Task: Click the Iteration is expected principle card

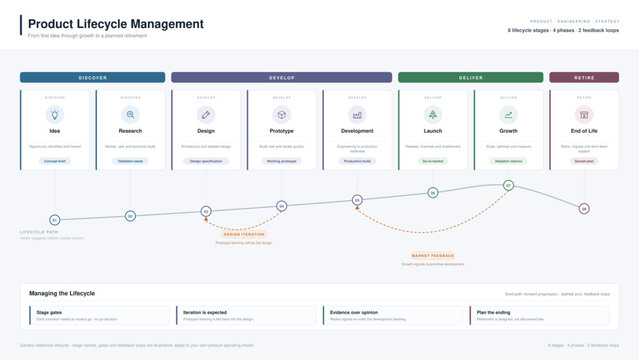Action: click(x=246, y=316)
